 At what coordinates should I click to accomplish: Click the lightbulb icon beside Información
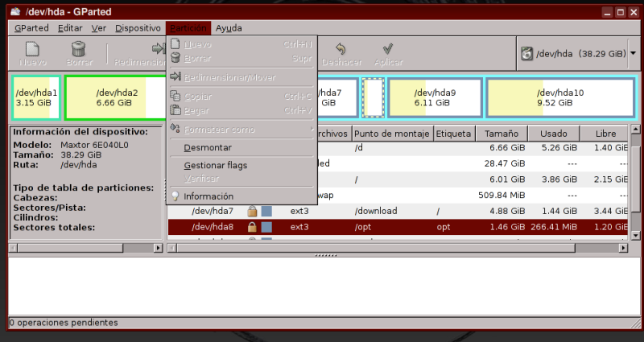point(175,196)
